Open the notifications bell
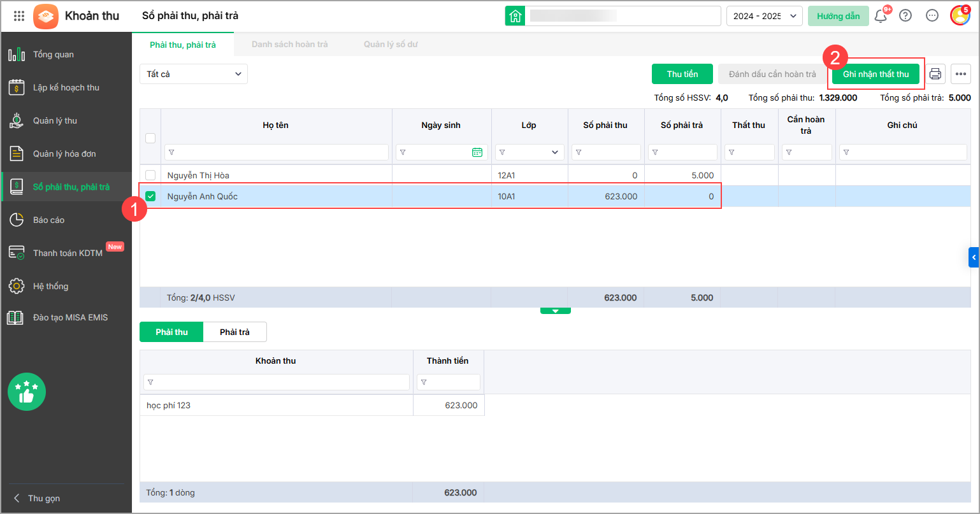 (881, 16)
